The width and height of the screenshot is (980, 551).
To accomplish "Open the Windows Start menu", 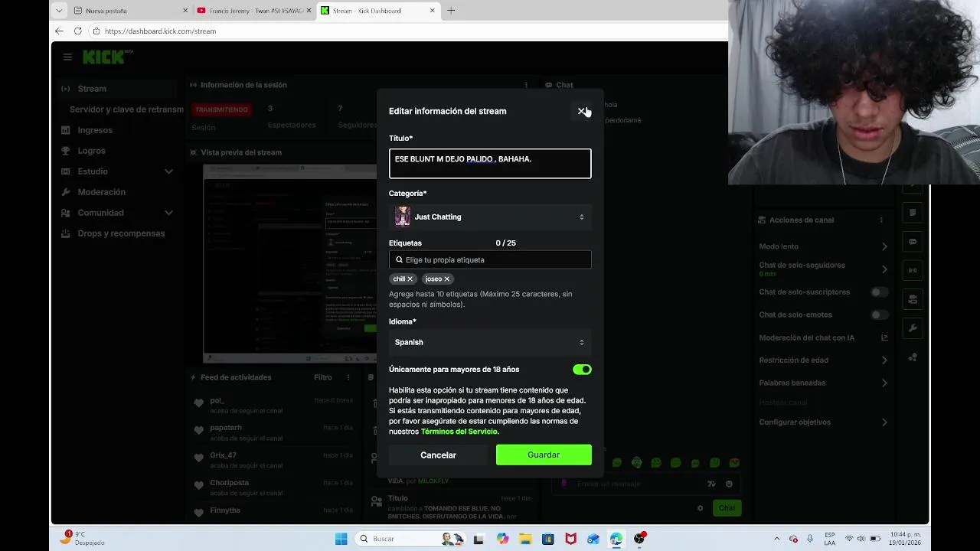I will 341,539.
